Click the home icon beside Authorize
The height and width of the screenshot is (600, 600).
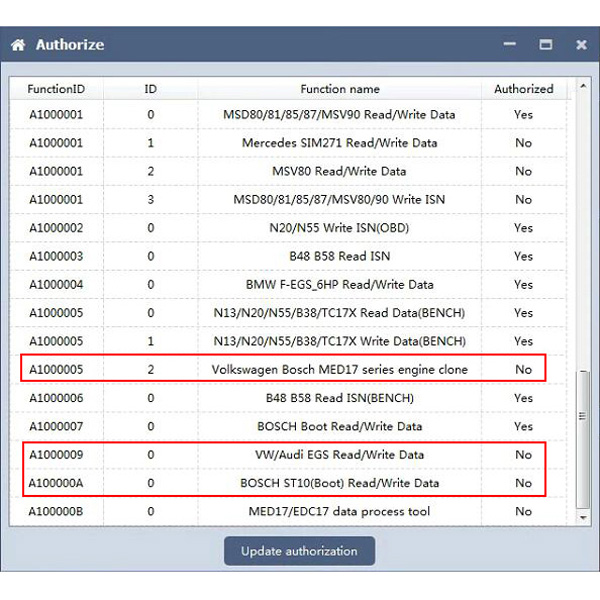[18, 45]
